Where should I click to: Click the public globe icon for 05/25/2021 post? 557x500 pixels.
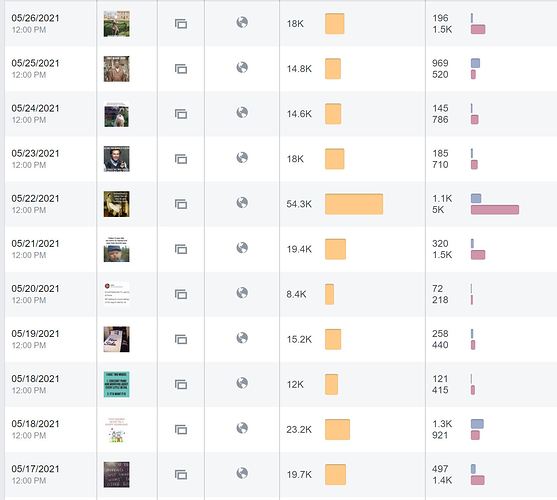242,67
